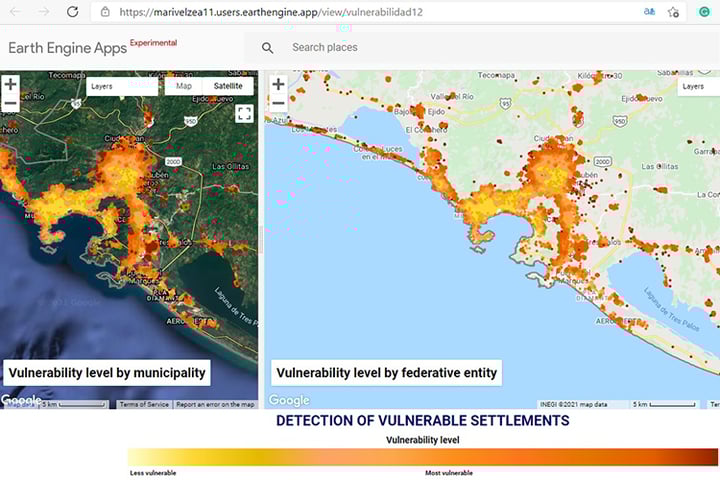Expand Layers panel on the right map
Image resolution: width=720 pixels, height=480 pixels.
(x=698, y=86)
